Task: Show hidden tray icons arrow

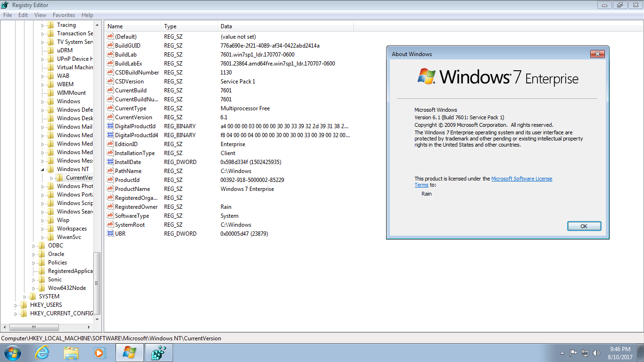Action: click(x=562, y=353)
